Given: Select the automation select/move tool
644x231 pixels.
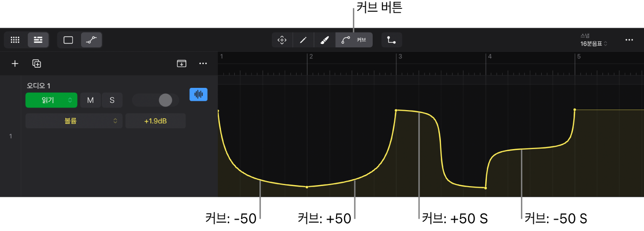Looking at the screenshot, I should pyautogui.click(x=282, y=40).
